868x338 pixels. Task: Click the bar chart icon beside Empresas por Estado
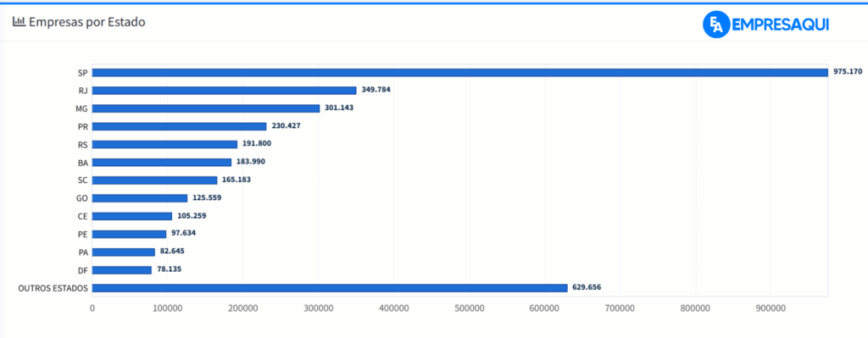(19, 22)
